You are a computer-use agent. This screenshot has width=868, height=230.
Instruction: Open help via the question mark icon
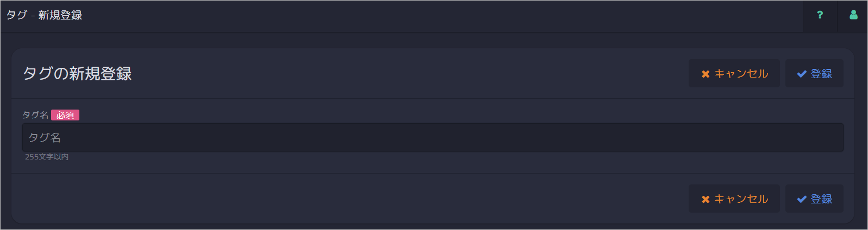click(x=820, y=15)
